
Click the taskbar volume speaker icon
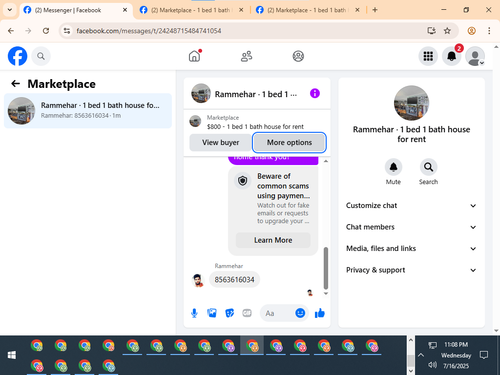432,365
